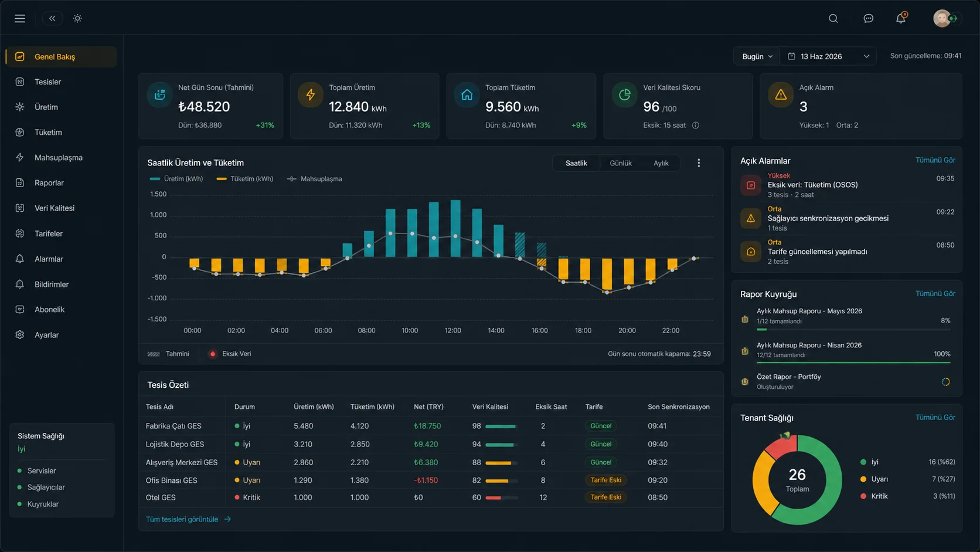Click the Fabrika Çatı GES quality bar
The height and width of the screenshot is (552, 980).
[x=501, y=426]
